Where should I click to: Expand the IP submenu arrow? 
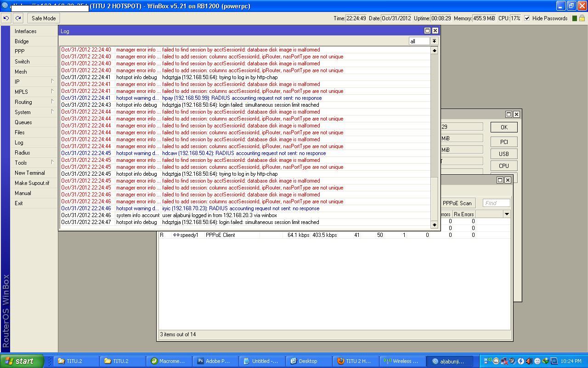pyautogui.click(x=52, y=81)
